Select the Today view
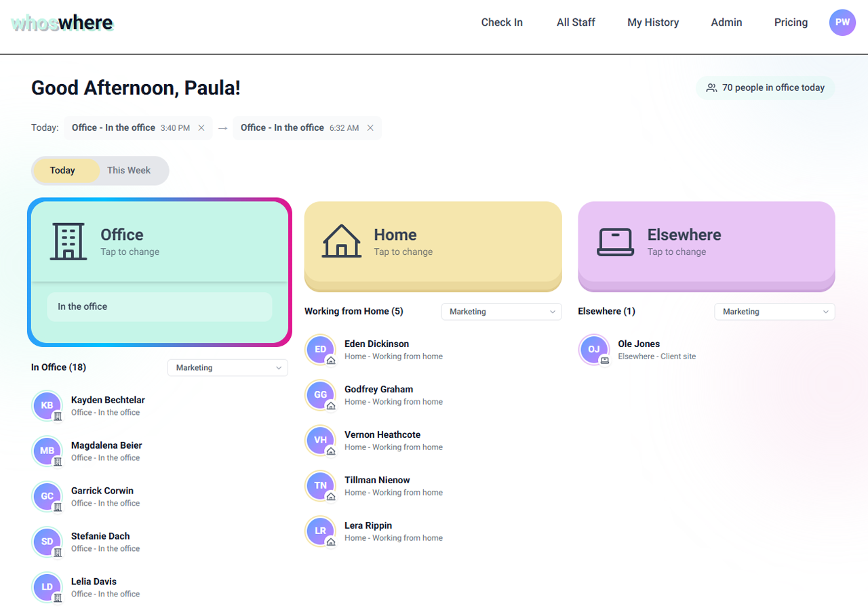 [x=63, y=170]
